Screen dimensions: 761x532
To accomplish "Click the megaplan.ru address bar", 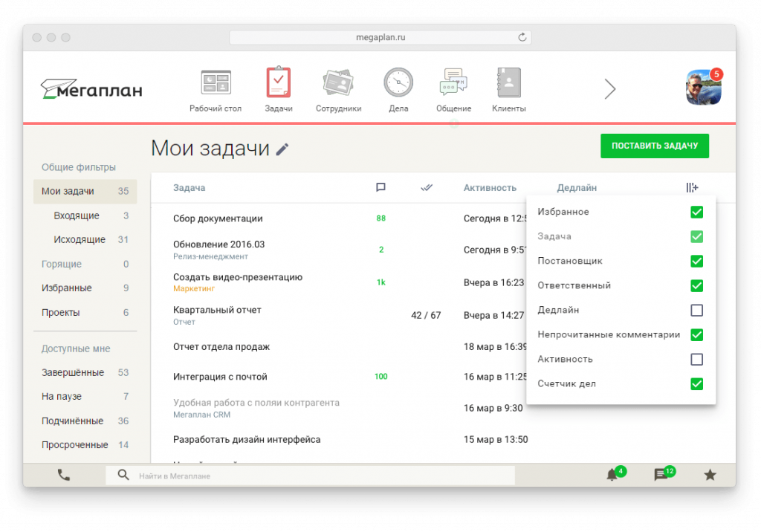I will (380, 37).
